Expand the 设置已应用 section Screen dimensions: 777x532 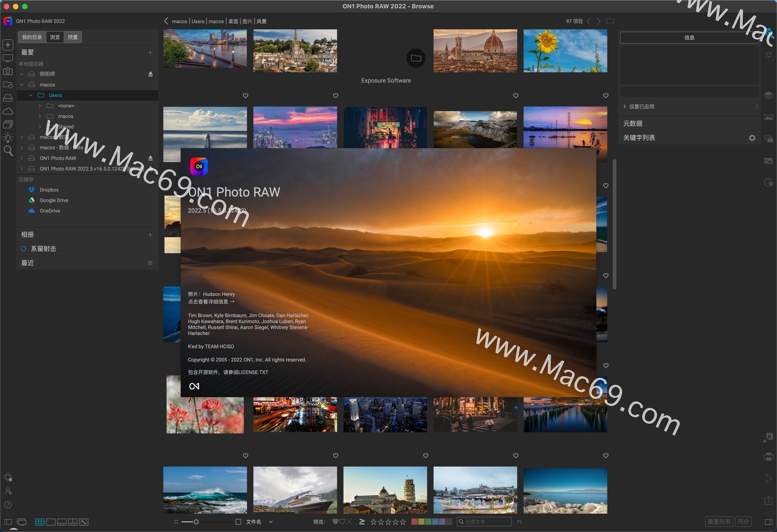pos(625,106)
